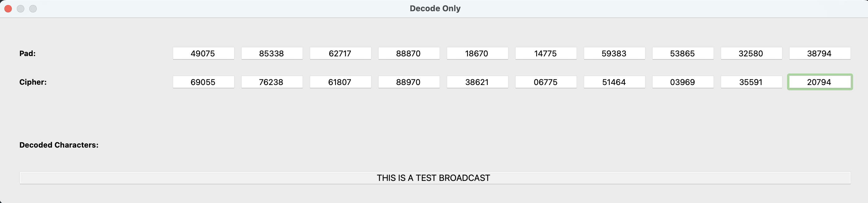Click the Pad field showing 59383

(614, 53)
